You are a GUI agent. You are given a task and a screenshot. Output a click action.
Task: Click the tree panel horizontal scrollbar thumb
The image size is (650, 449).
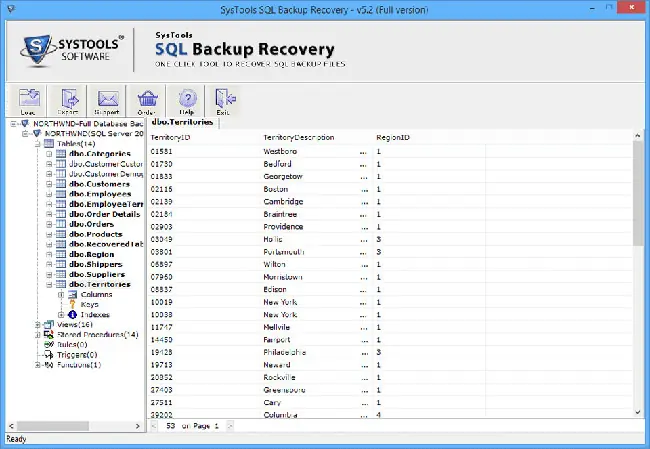[x=53, y=426]
